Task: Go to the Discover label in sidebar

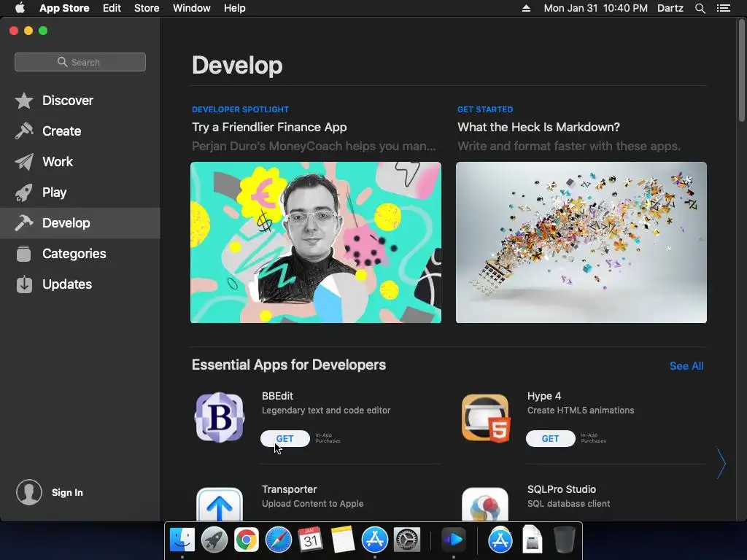Action: point(68,101)
